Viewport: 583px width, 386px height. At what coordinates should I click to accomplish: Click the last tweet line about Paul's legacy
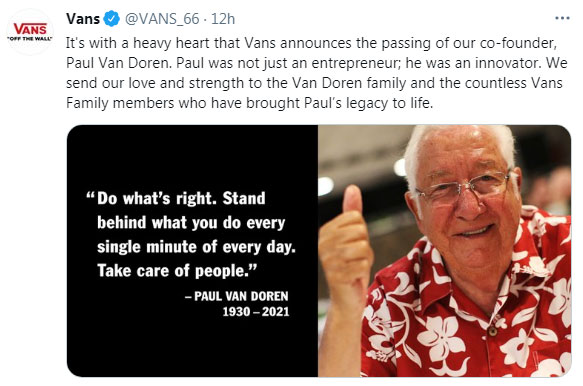tap(249, 103)
